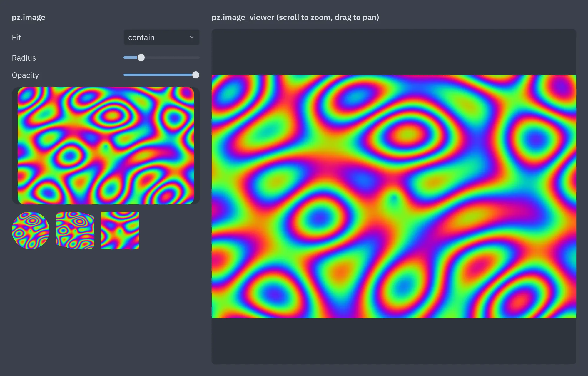Click the Opacity slider handle
Image resolution: width=588 pixels, height=376 pixels.
196,75
